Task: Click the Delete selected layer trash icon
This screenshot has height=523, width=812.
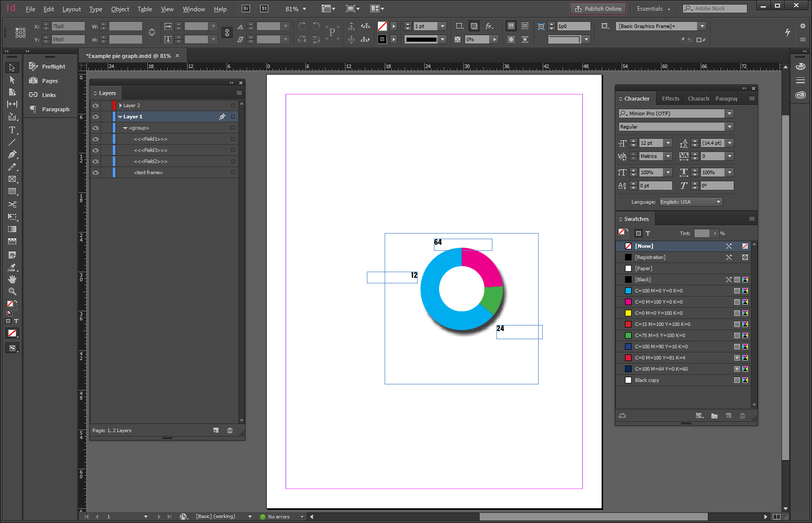Action: (230, 431)
